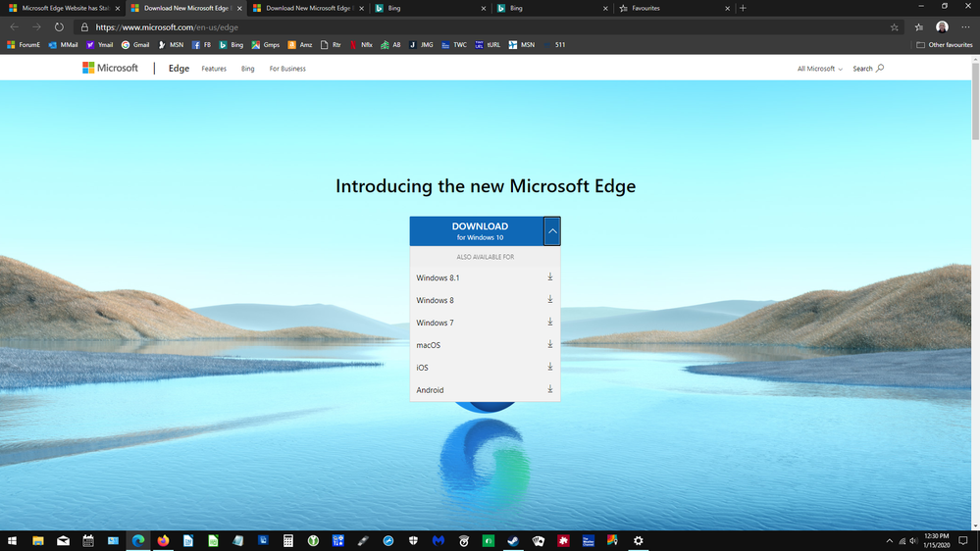Open the Action Center notifications
The height and width of the screenshot is (551, 980).
coord(963,541)
